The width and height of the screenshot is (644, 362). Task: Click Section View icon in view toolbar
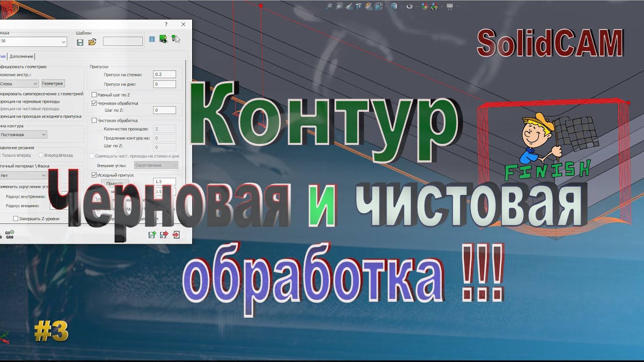[359, 6]
